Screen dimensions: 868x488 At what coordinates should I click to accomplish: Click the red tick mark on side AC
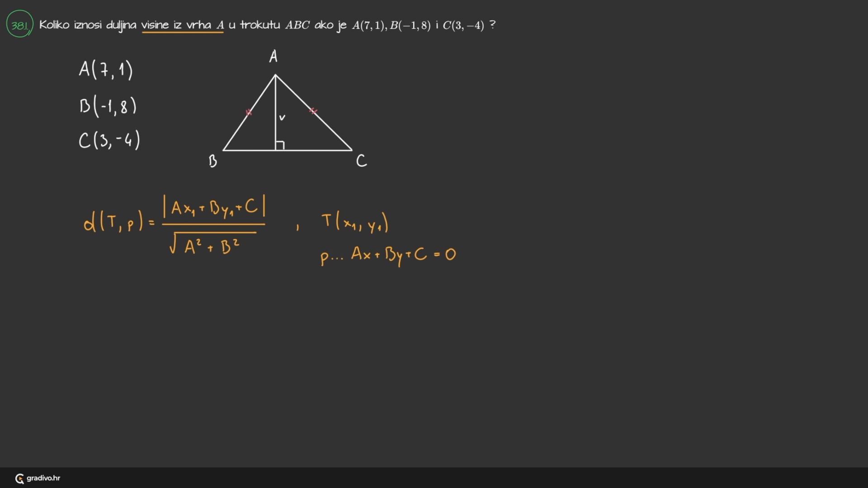[x=313, y=111]
